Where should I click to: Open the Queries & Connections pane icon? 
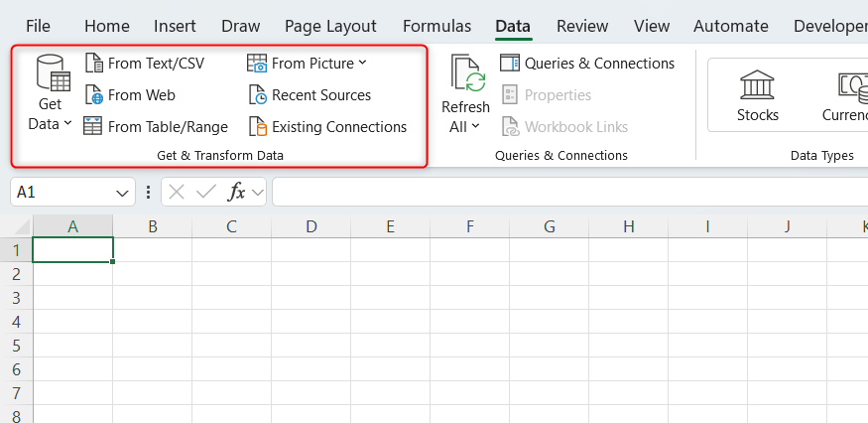(x=509, y=64)
